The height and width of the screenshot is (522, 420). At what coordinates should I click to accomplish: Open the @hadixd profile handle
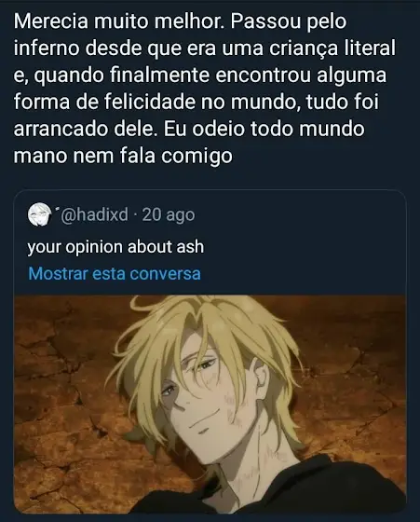[x=94, y=215]
